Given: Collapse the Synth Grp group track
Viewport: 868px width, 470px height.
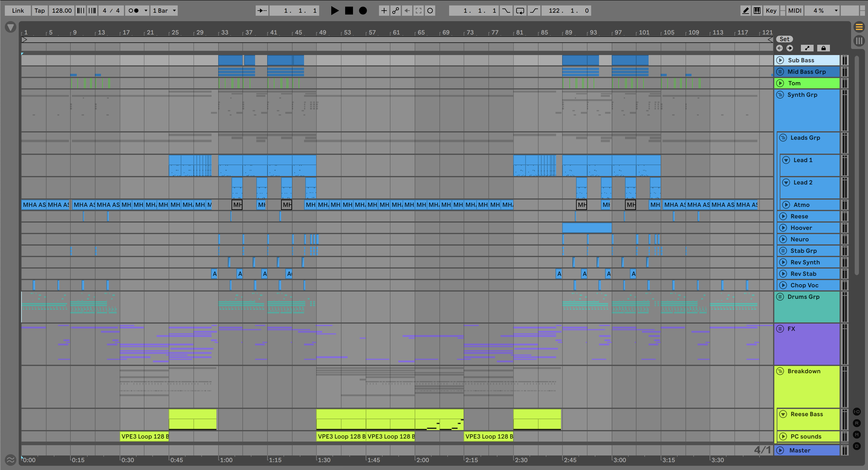Looking at the screenshot, I should (x=780, y=95).
